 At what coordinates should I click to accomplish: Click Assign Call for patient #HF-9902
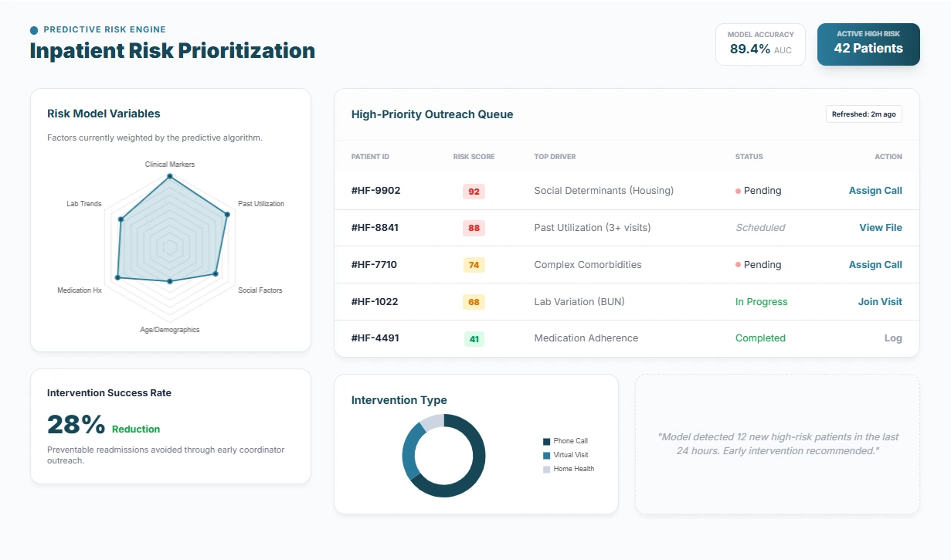[875, 191]
